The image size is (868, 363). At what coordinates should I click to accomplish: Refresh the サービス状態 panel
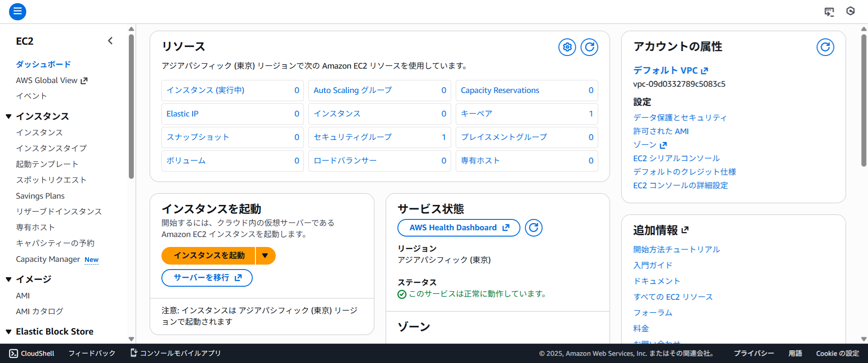tap(533, 228)
